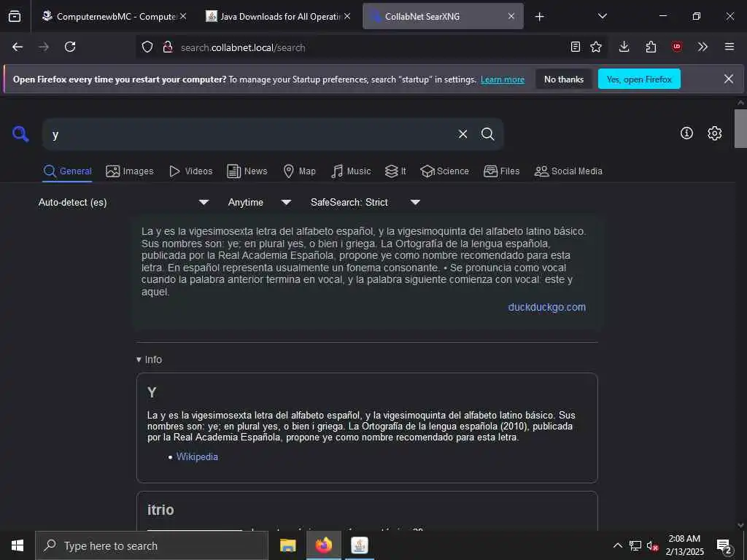The width and height of the screenshot is (747, 560).
Task: Open uBlock Origin extension icon
Action: (677, 47)
